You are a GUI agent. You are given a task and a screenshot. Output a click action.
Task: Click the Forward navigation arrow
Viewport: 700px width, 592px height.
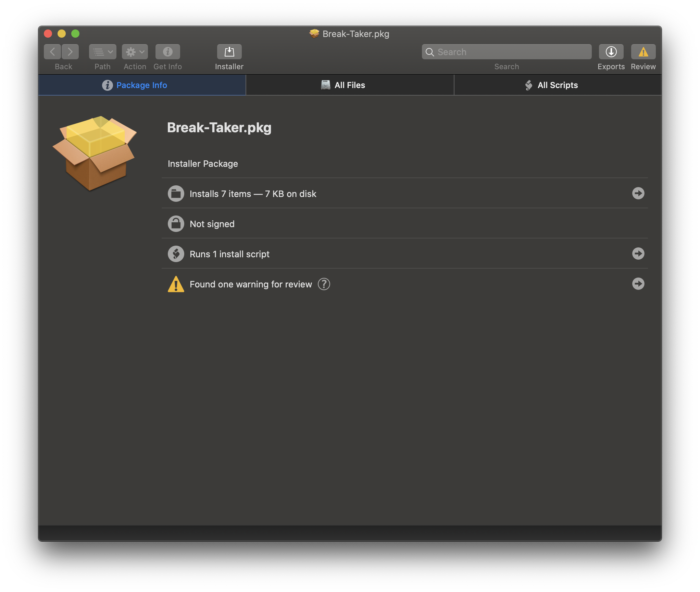[x=70, y=52]
